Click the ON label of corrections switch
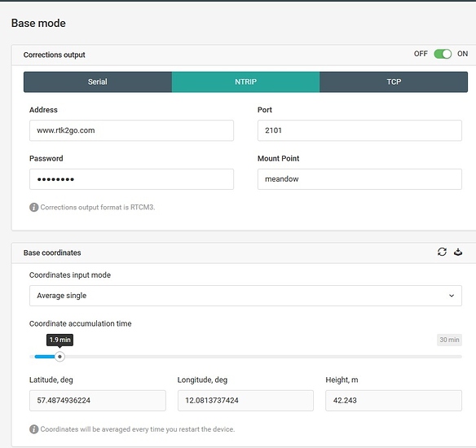The image size is (476, 448). tap(462, 54)
